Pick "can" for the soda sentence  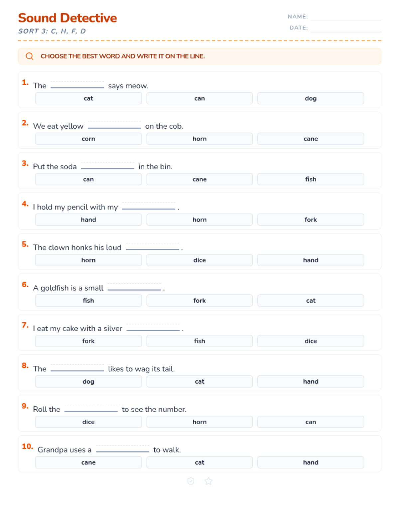point(88,179)
